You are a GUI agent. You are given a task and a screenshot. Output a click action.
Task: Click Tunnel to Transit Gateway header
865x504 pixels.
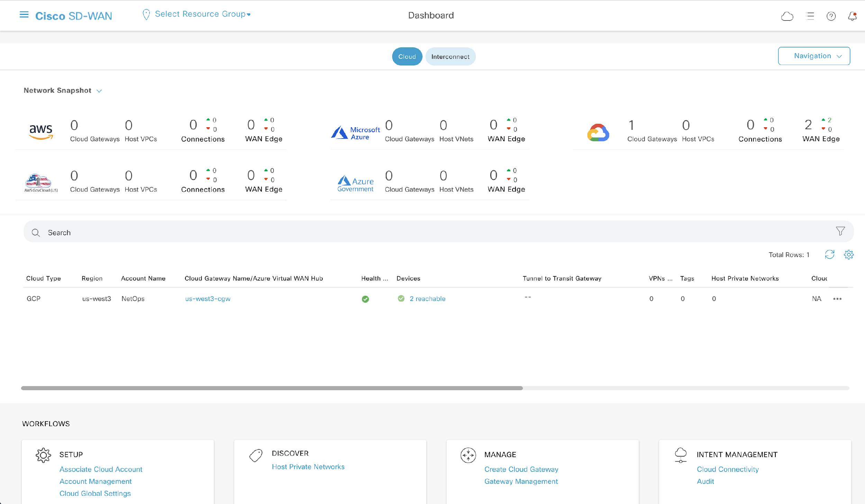(562, 278)
